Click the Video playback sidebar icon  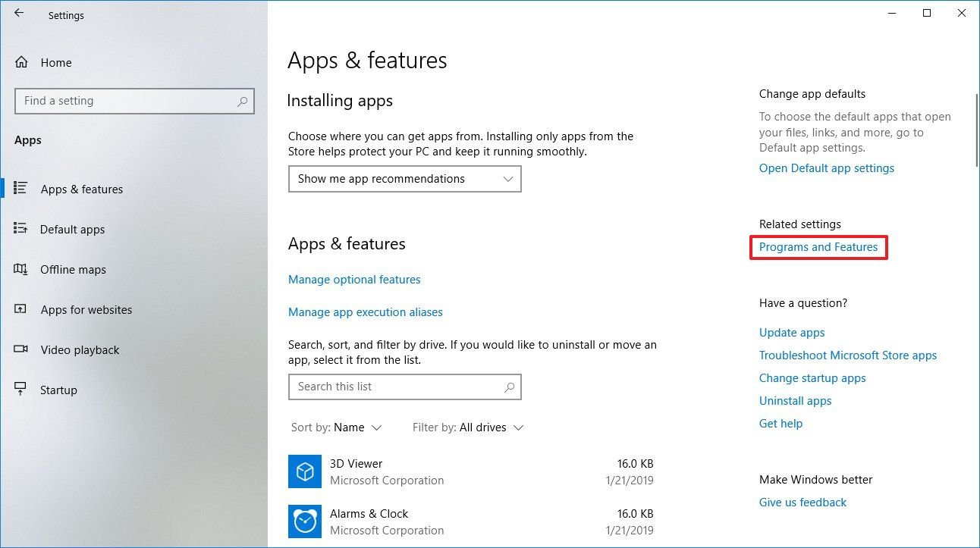click(21, 350)
